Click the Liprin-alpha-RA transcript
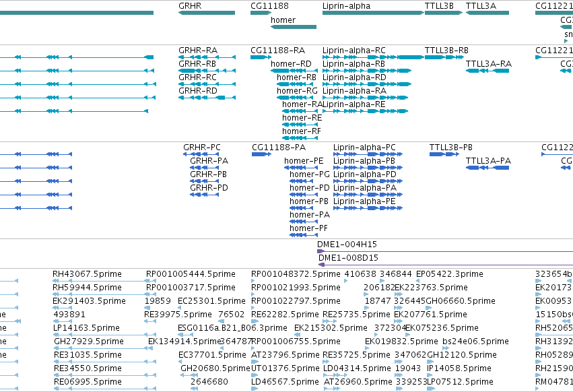 [x=365, y=98]
